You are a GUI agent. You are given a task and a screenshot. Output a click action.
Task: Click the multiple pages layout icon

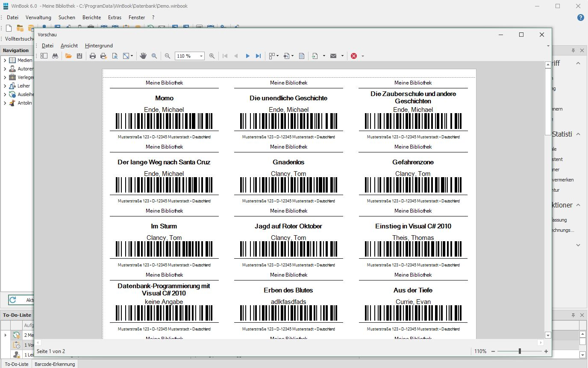click(x=272, y=56)
